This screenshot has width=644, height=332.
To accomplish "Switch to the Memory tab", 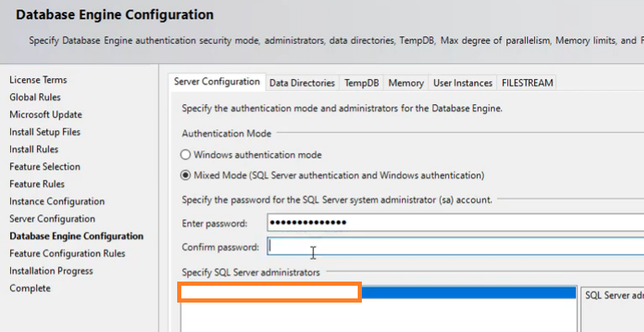I will [x=406, y=83].
